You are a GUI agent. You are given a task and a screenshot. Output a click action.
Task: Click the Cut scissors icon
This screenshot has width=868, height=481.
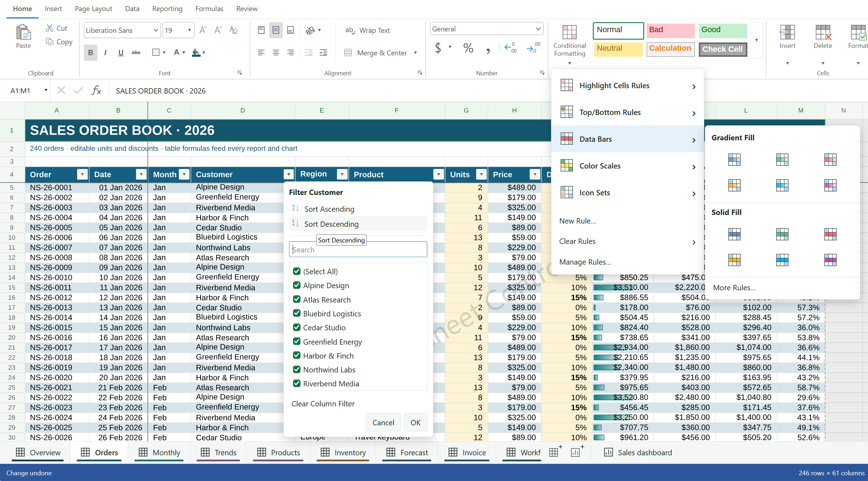point(50,28)
